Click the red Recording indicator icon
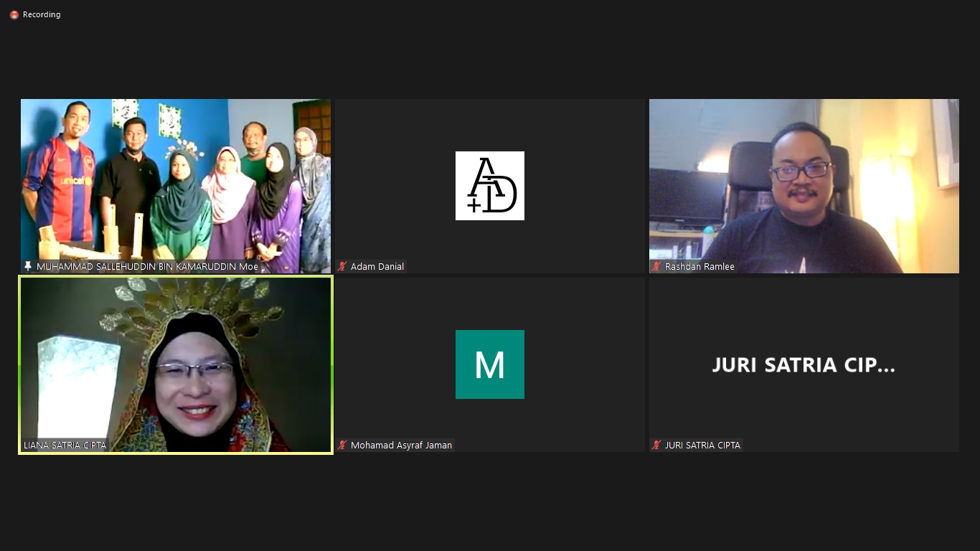The image size is (980, 551). 14,14
